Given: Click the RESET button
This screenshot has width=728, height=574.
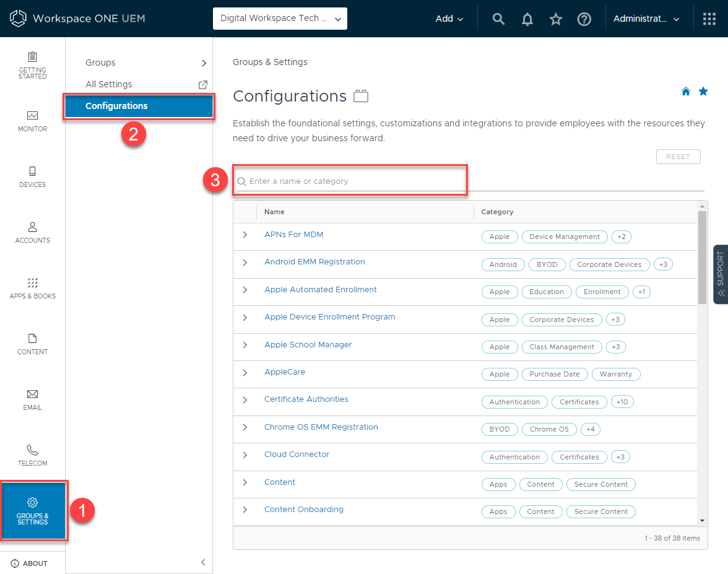Looking at the screenshot, I should point(678,157).
